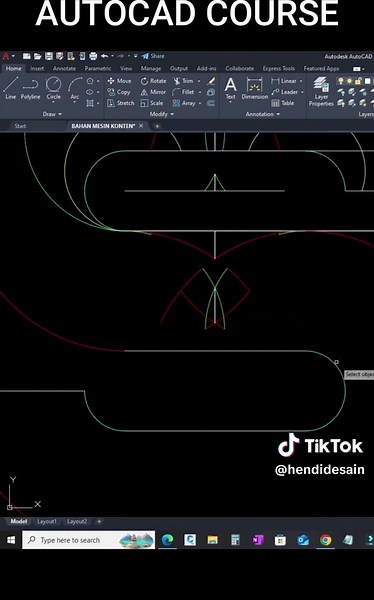Open Google Chrome from taskbar
The height and width of the screenshot is (600, 374).
pos(326,540)
